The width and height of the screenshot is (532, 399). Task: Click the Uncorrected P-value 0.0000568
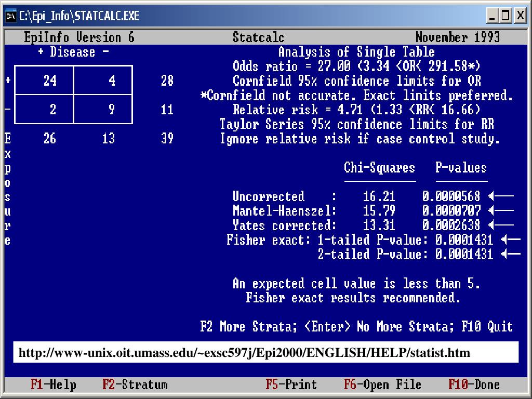(x=451, y=196)
